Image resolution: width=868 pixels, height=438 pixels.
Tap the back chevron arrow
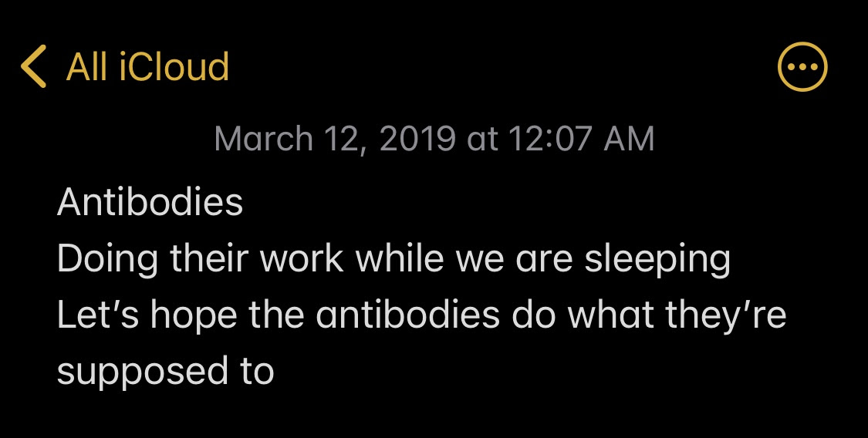[x=33, y=66]
